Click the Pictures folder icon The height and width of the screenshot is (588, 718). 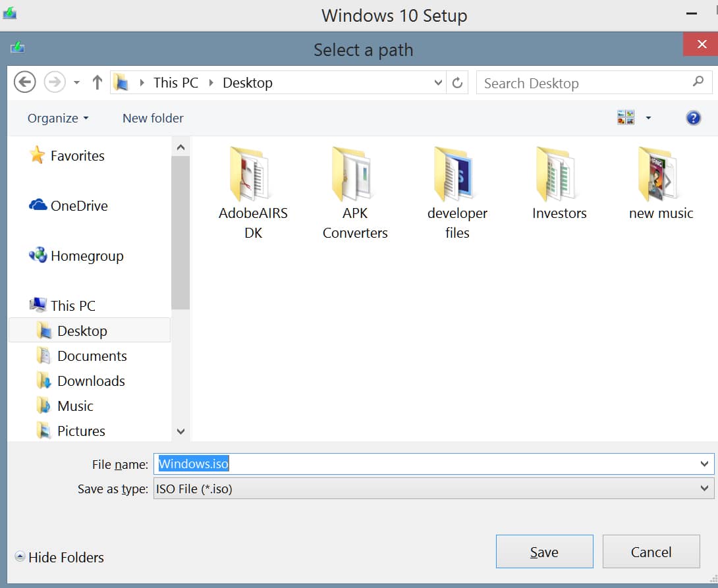[44, 431]
